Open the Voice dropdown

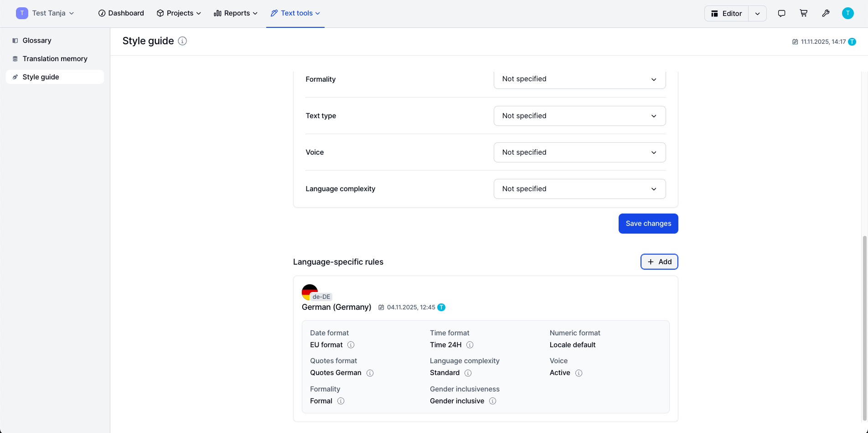point(579,152)
